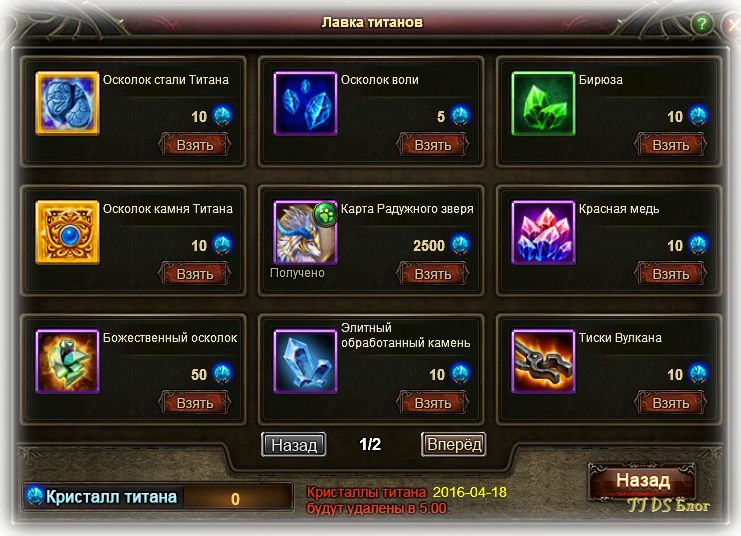This screenshot has height=536, width=741.
Task: Click the Кристалл титана balance field
Action: 157,497
